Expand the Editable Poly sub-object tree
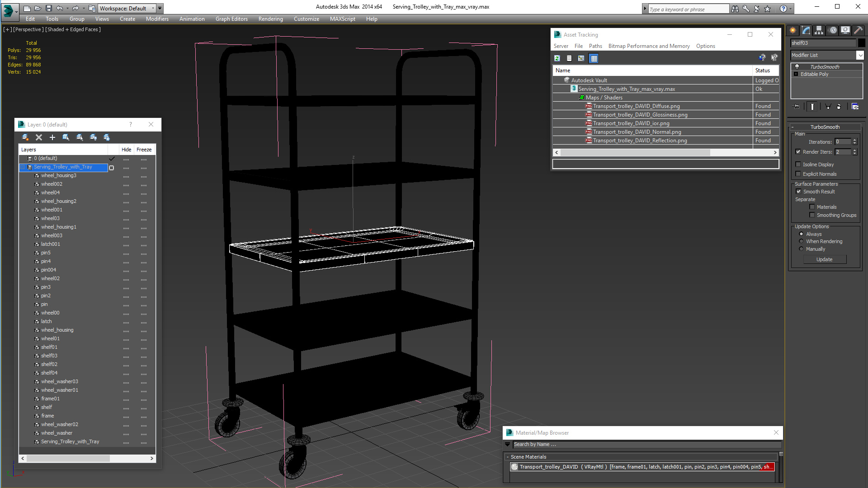This screenshot has width=868, height=488. 796,74
